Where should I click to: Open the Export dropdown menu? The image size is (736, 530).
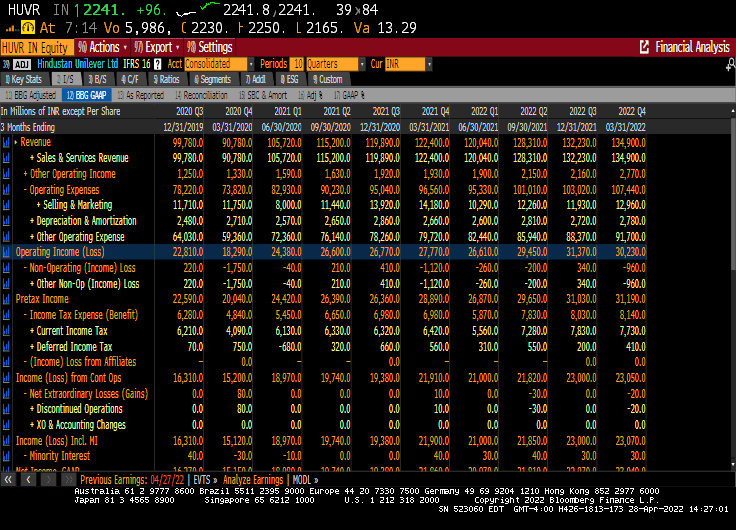157,47
